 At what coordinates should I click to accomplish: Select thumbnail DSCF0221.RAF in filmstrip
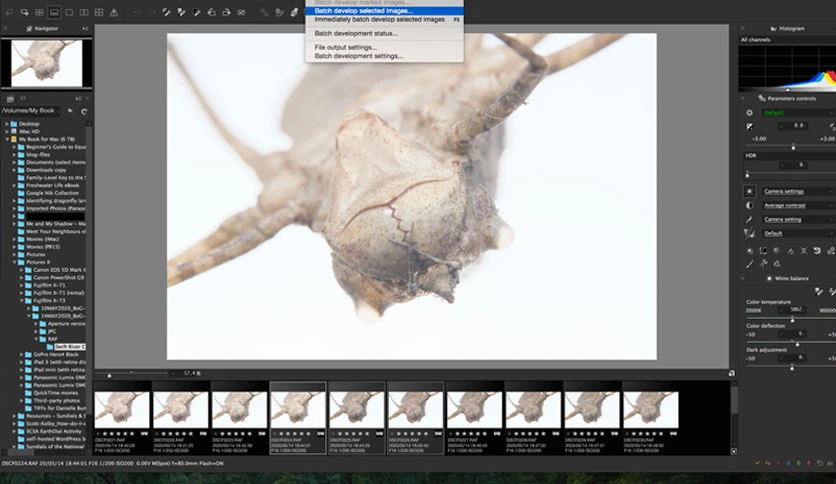coord(122,418)
